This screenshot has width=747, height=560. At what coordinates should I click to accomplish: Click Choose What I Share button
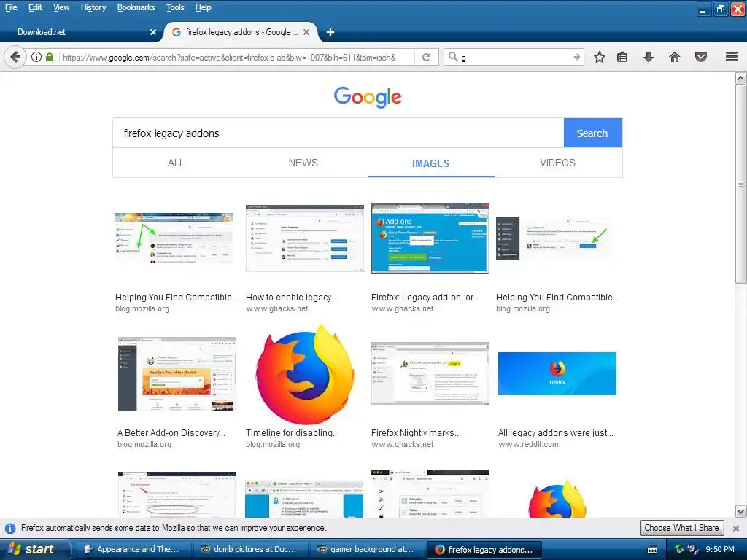tap(682, 528)
